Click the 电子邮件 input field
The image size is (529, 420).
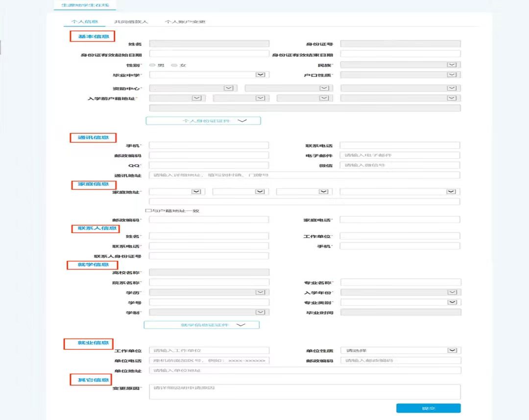pos(400,155)
